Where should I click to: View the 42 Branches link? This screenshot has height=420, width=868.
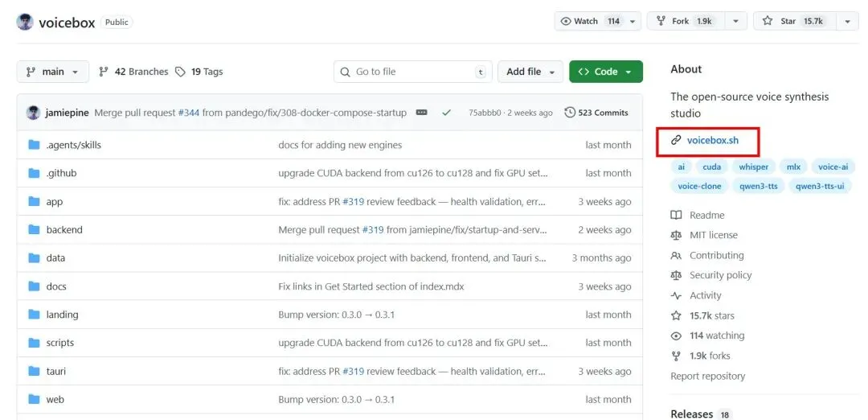(x=133, y=72)
